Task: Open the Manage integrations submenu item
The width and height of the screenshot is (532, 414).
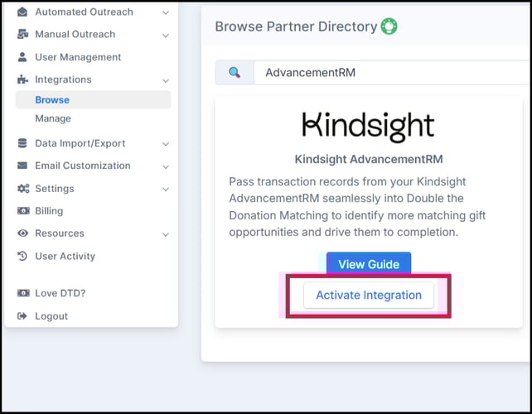Action: tap(53, 119)
